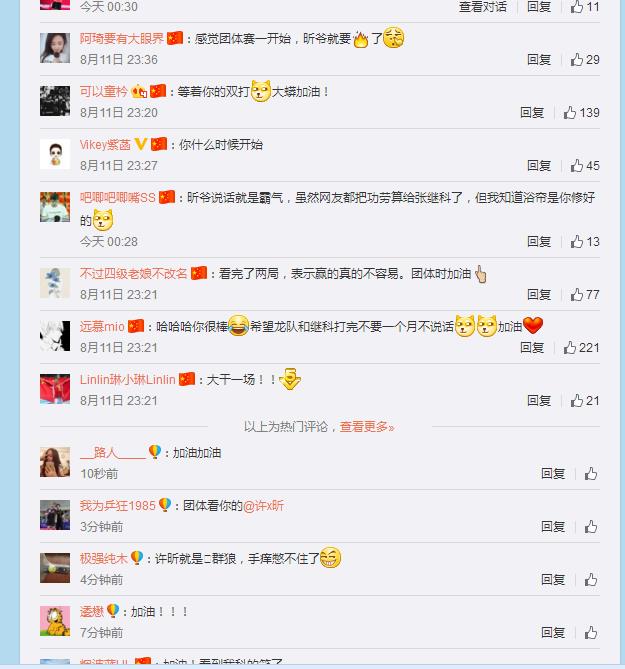Click thumbs-up on 我为乒狂1985's comment
The width and height of the screenshot is (625, 669).
pyautogui.click(x=591, y=526)
